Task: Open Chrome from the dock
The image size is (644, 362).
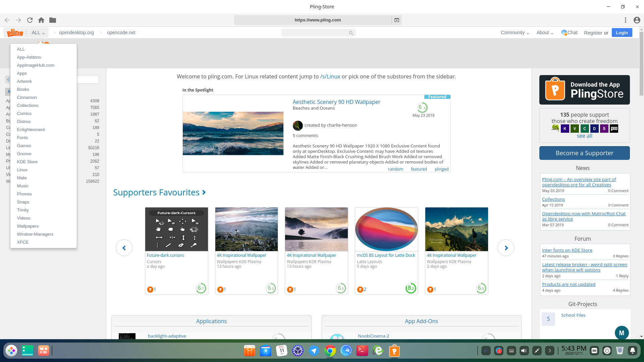Action: [330, 351]
